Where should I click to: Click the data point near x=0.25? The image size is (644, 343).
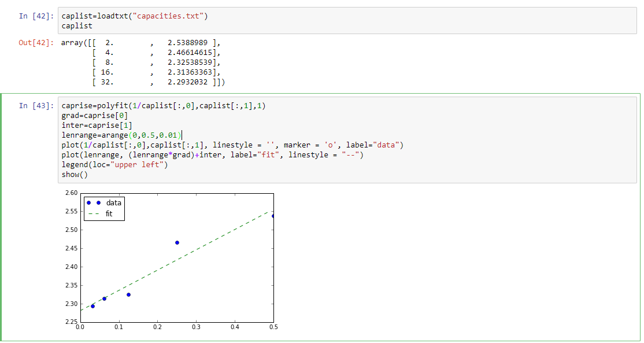click(x=177, y=242)
